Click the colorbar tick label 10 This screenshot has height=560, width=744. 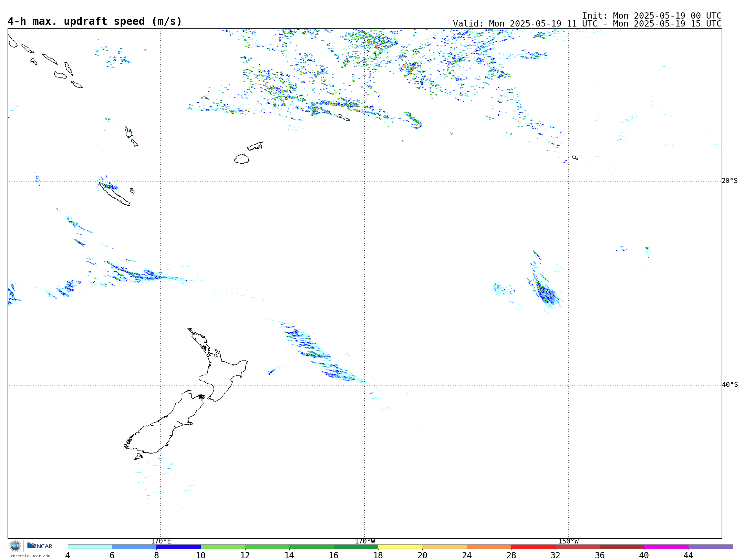coord(201,555)
